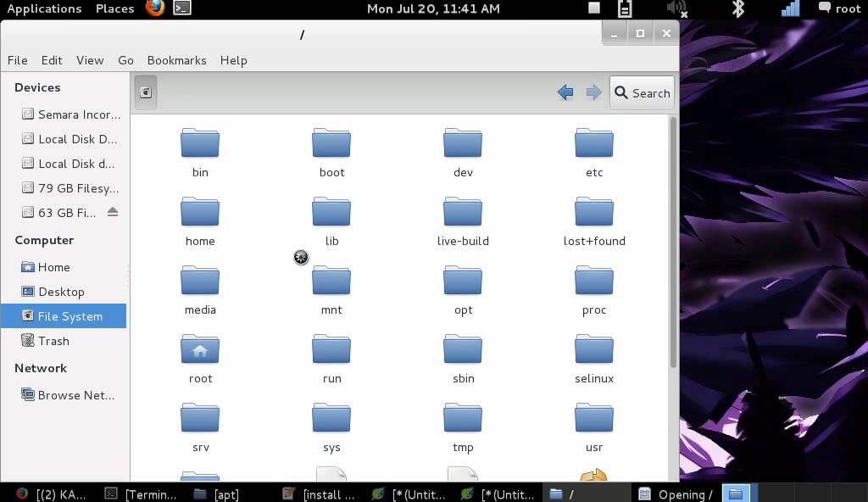
Task: Select the run folder
Action: pos(331,349)
